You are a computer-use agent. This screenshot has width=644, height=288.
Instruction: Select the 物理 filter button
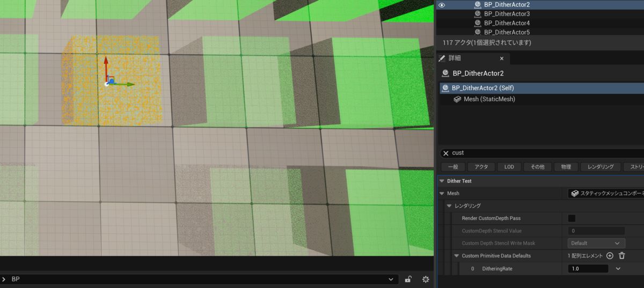[566, 167]
